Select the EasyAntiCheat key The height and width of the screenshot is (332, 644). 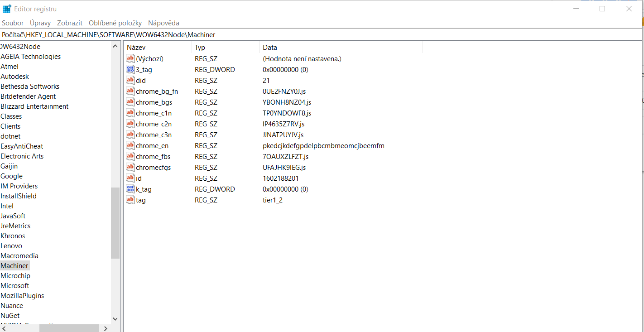22,146
